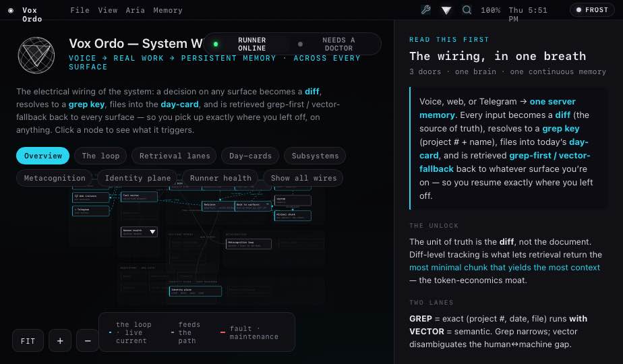Click 'one server memory' highlighted text
This screenshot has width=623, height=364.
tap(498, 108)
